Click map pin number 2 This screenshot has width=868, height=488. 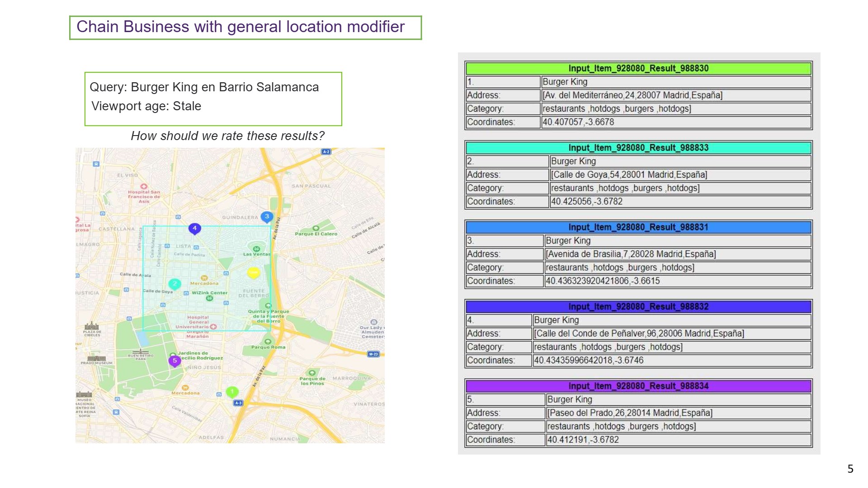click(x=175, y=284)
